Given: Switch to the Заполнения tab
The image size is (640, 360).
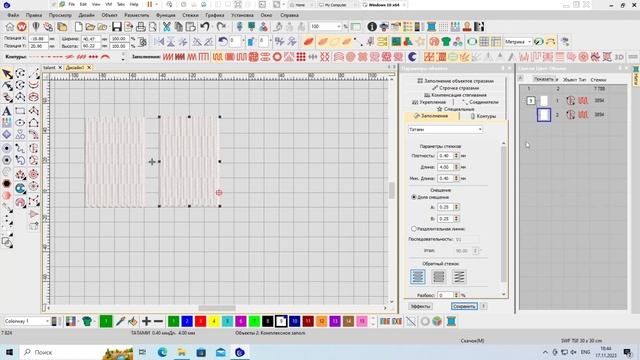Looking at the screenshot, I should (x=431, y=116).
